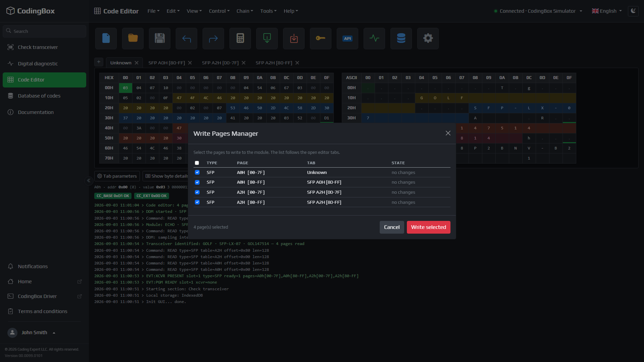This screenshot has width=644, height=362.
Task: Undo with the left arrow toolbar icon
Action: [186, 38]
